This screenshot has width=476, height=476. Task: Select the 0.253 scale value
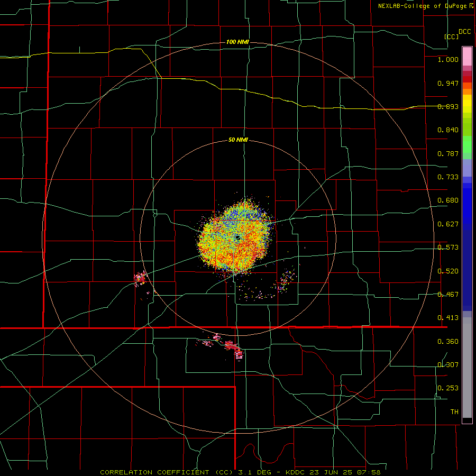point(448,388)
